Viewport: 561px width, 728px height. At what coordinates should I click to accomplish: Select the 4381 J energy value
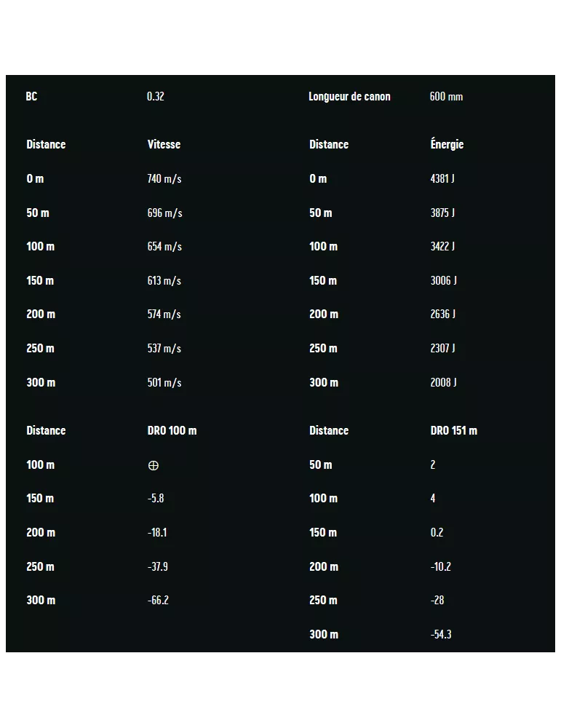pos(442,178)
